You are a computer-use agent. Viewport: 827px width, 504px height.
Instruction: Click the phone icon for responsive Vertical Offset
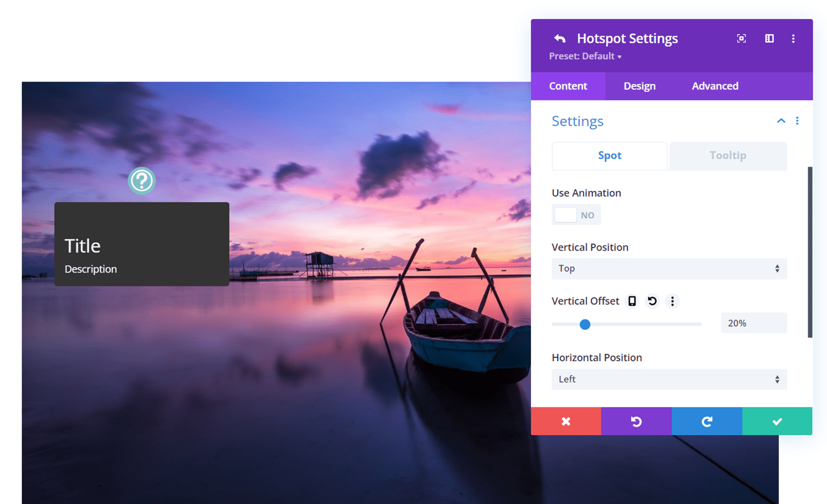[632, 301]
